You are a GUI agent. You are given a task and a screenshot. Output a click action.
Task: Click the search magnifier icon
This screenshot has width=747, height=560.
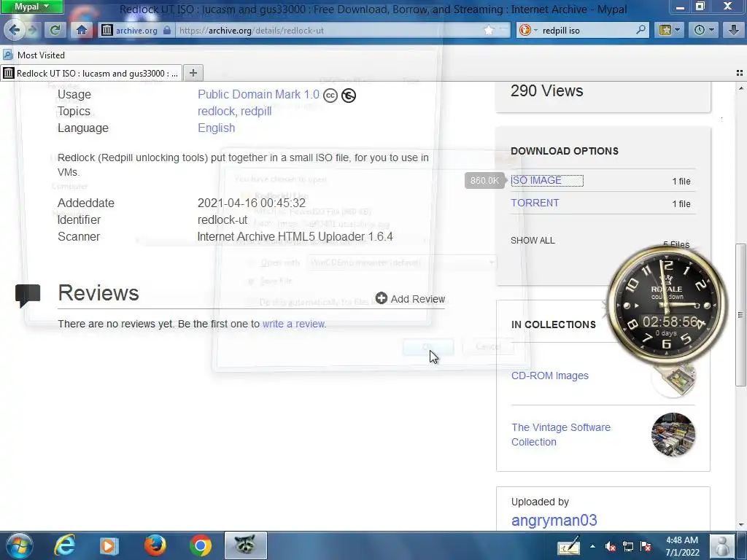click(640, 30)
